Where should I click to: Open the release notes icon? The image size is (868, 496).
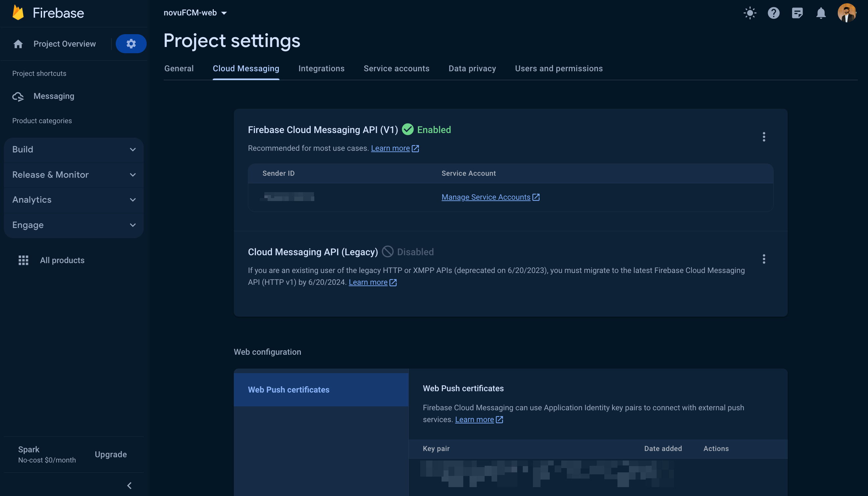797,13
